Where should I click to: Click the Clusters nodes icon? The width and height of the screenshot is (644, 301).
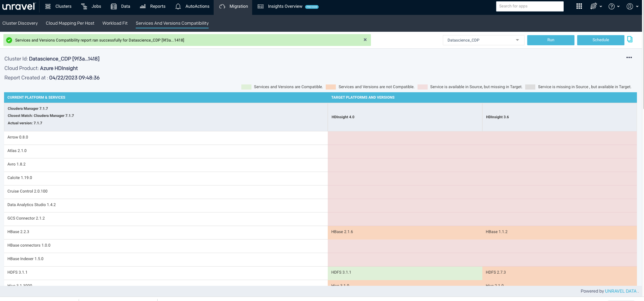pos(48,6)
